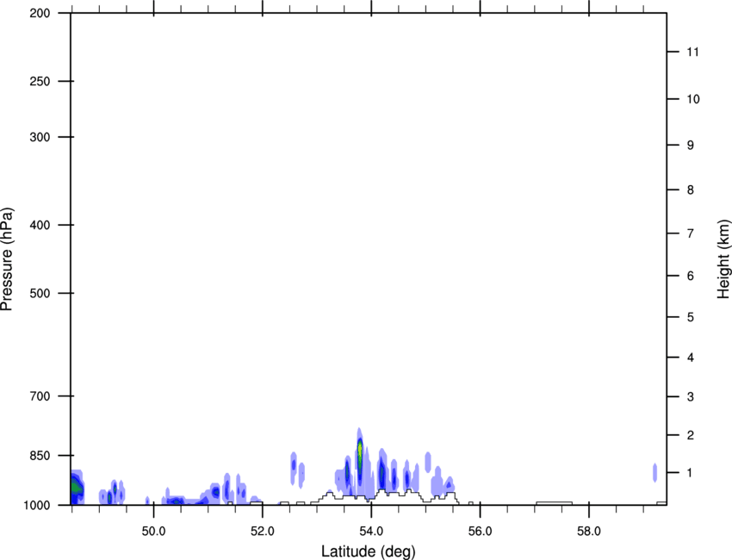
Task: Click the 54.0 latitude tick label
Action: click(x=372, y=532)
